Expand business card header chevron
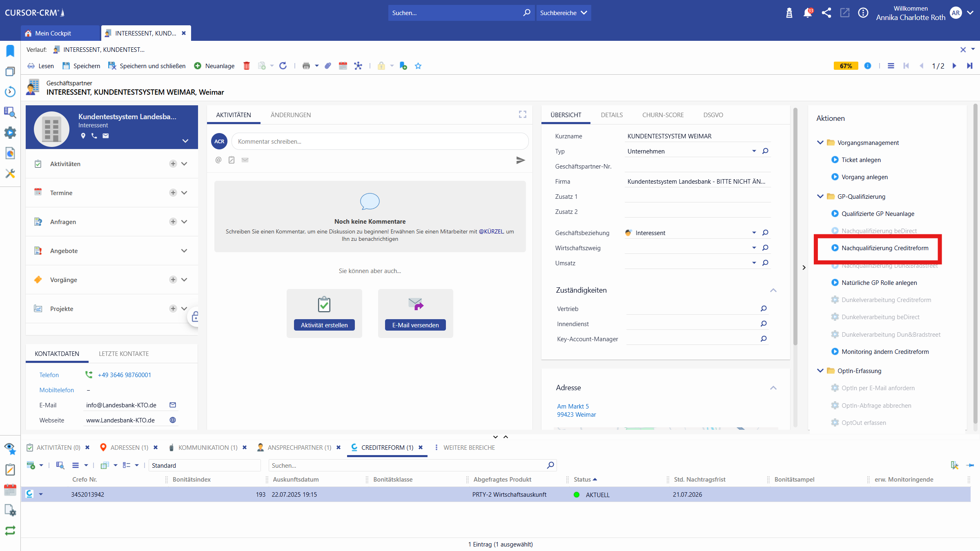Image resolution: width=980 pixels, height=551 pixels. point(185,141)
